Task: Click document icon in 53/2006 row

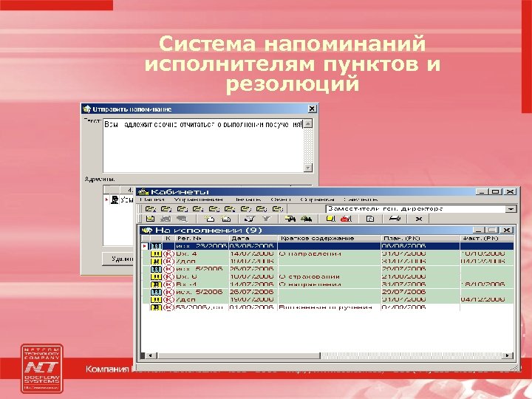Action: click(156, 307)
